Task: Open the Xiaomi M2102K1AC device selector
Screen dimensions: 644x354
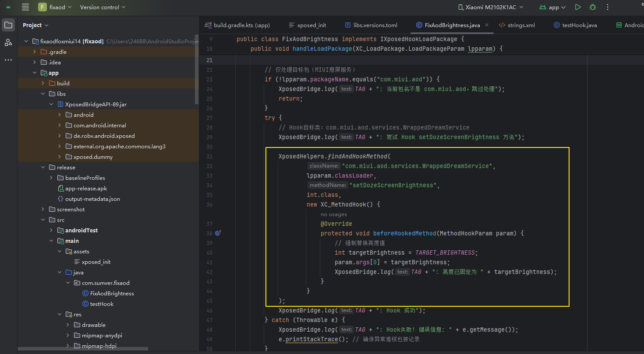Action: [490, 7]
